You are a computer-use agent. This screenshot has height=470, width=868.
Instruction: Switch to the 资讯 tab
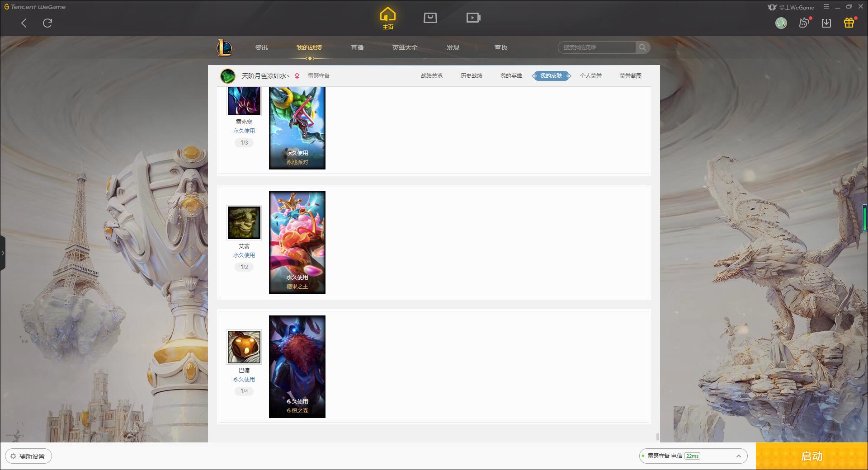tap(261, 47)
